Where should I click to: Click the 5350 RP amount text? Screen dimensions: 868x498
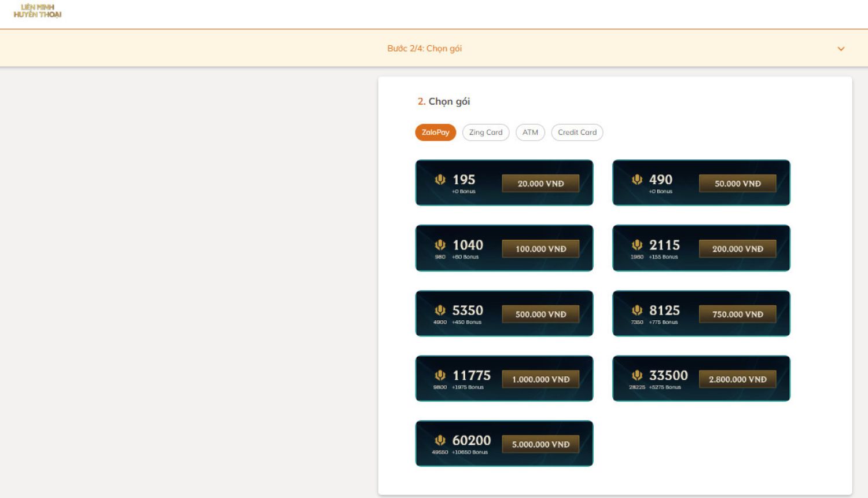[468, 310]
